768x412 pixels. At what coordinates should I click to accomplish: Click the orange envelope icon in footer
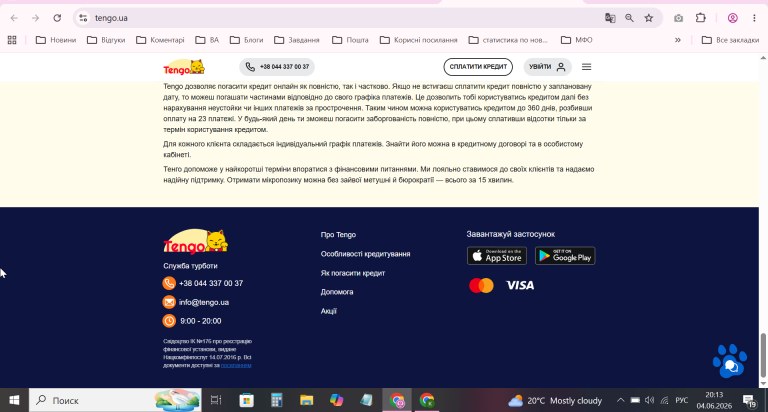click(x=169, y=302)
